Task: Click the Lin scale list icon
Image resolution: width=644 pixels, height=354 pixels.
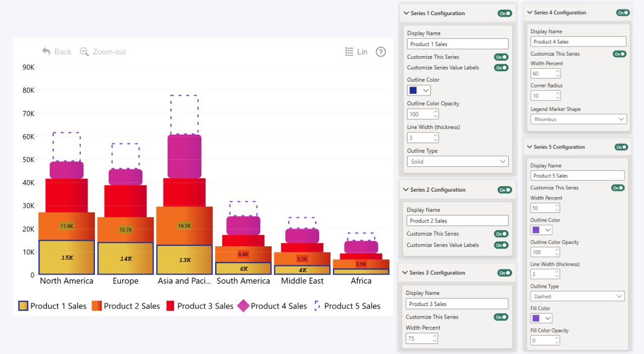Action: click(349, 52)
